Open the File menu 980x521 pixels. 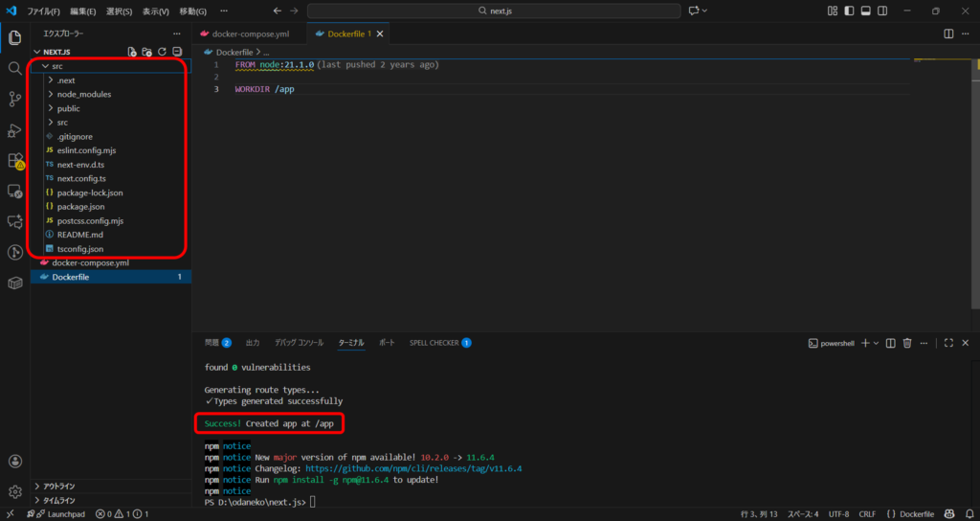(x=43, y=11)
